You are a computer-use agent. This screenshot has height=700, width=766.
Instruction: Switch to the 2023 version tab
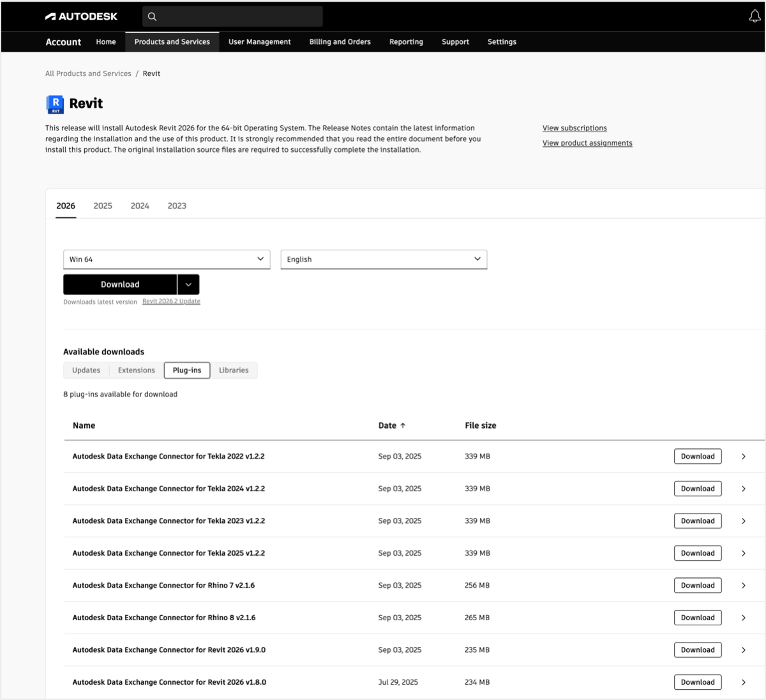coord(177,206)
